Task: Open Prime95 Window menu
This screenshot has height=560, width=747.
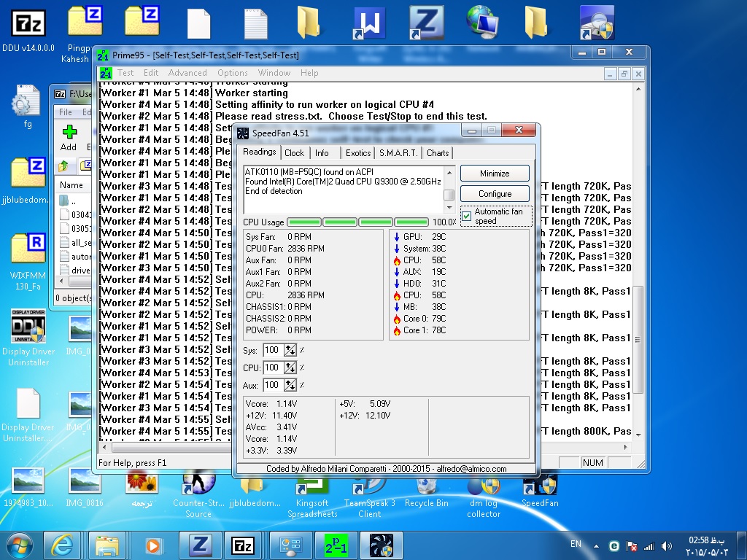Action: [274, 73]
